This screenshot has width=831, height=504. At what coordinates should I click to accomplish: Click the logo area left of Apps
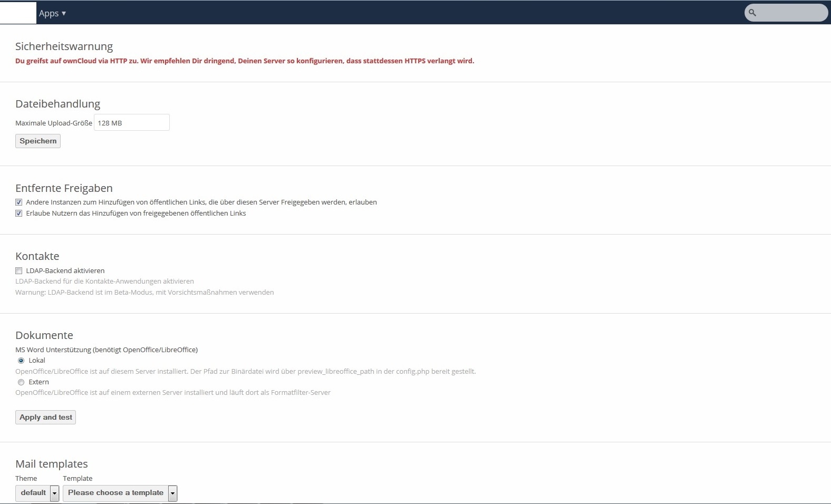point(18,13)
